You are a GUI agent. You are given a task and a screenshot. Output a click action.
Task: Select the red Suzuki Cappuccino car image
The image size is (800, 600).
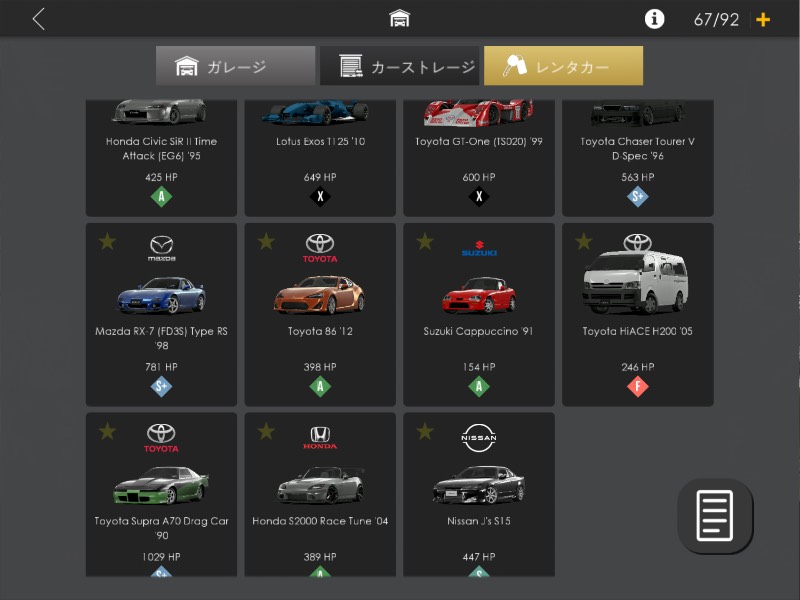(479, 294)
